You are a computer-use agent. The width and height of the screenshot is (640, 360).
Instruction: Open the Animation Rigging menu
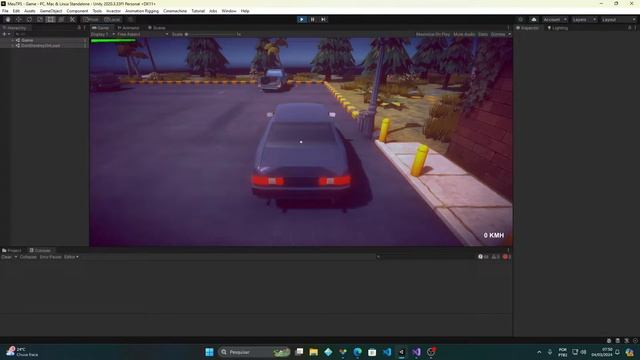coord(142,11)
